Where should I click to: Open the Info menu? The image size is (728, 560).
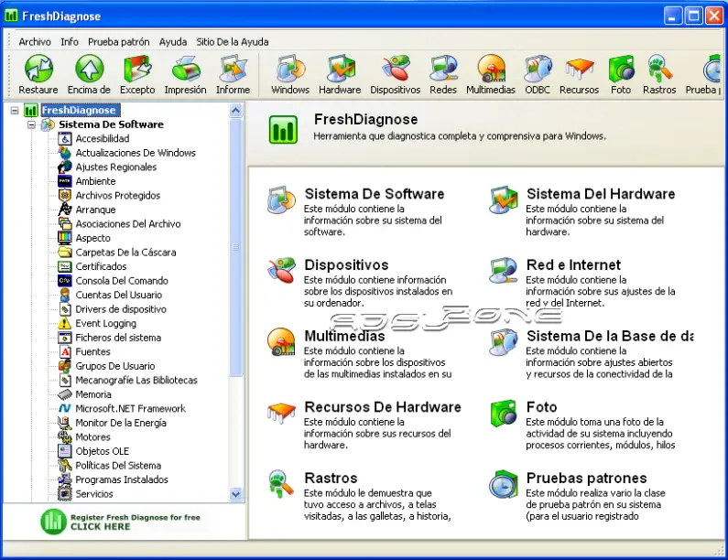point(70,42)
